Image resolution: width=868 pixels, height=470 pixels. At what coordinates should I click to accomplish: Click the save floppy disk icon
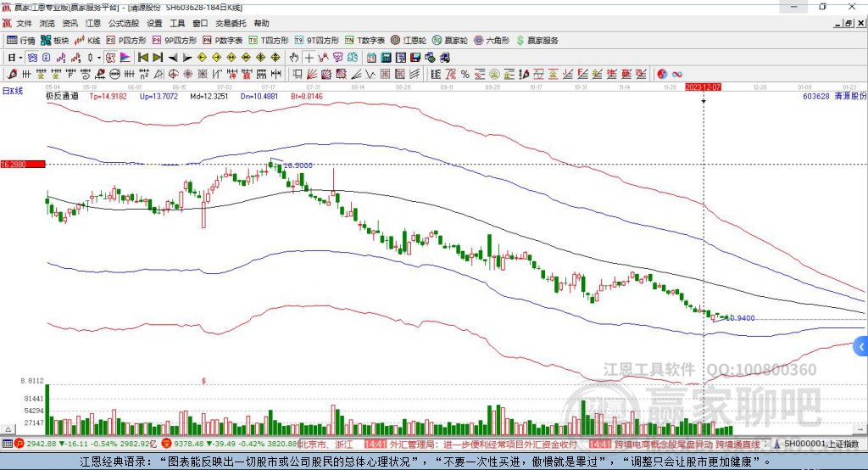point(415,58)
